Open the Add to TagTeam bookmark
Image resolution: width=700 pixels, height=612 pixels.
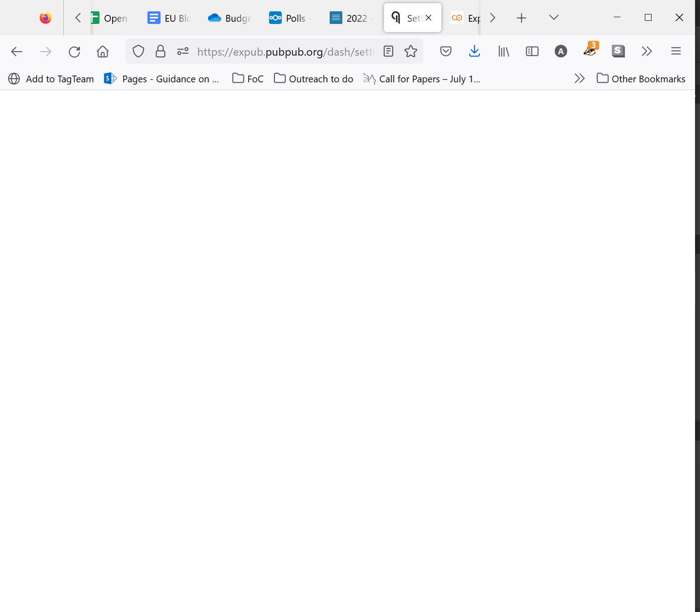pos(51,78)
